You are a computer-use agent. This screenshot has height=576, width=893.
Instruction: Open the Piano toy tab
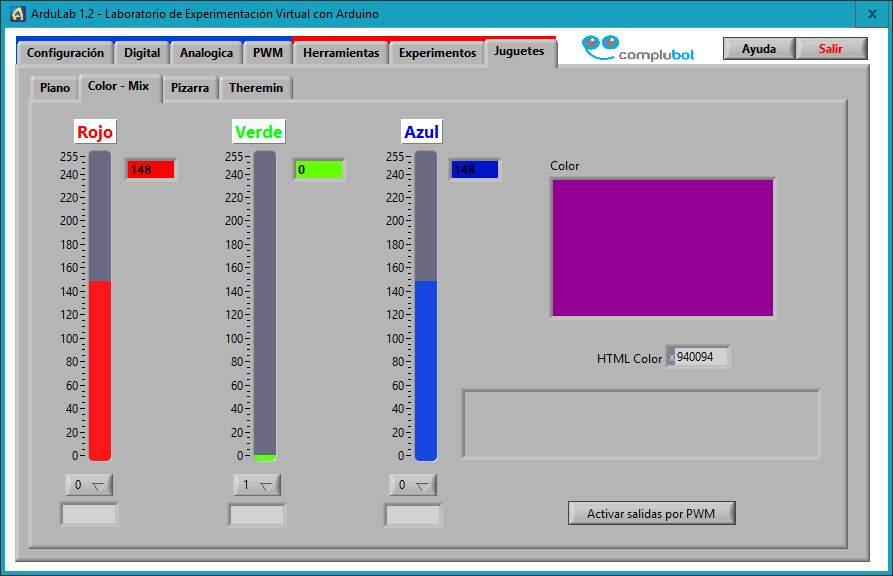[x=55, y=88]
